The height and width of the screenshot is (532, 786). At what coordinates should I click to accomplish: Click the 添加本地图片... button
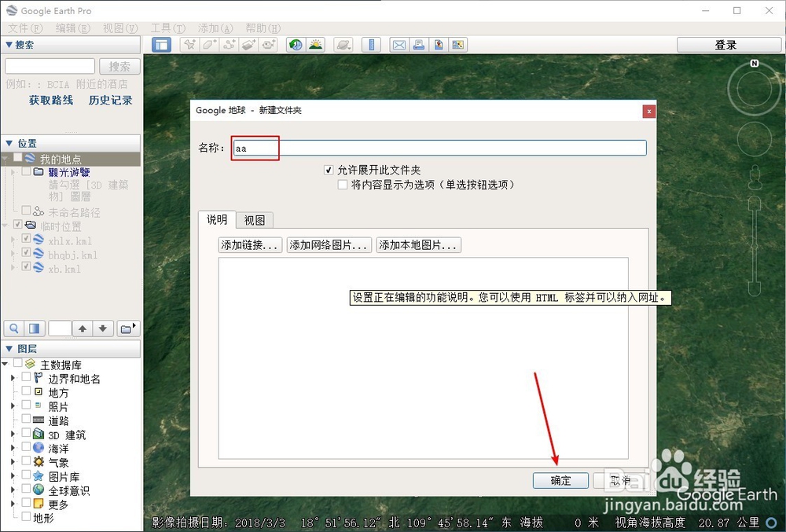419,245
